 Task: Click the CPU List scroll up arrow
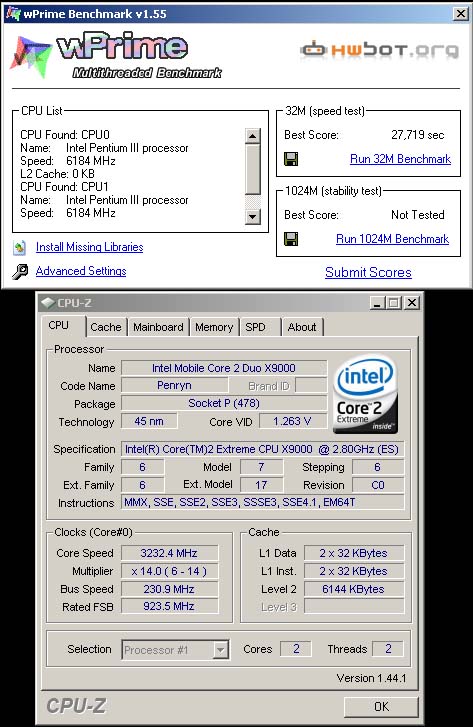252,136
